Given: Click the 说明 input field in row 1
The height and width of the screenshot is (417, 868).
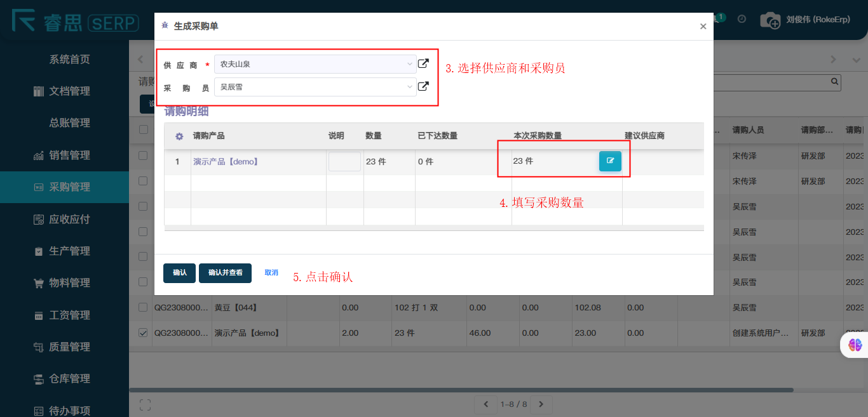Looking at the screenshot, I should point(344,162).
